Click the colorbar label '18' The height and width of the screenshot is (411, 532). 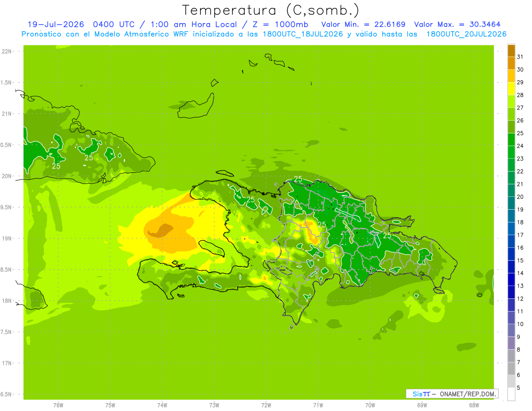pos(520,222)
